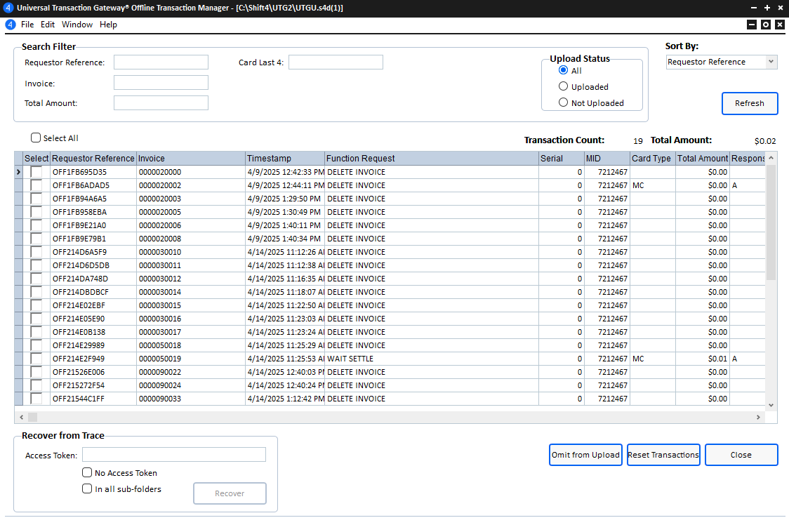Screen dimensions: 789x532
Task: Select the checkbox for invoice 0000050019
Action: 36,359
